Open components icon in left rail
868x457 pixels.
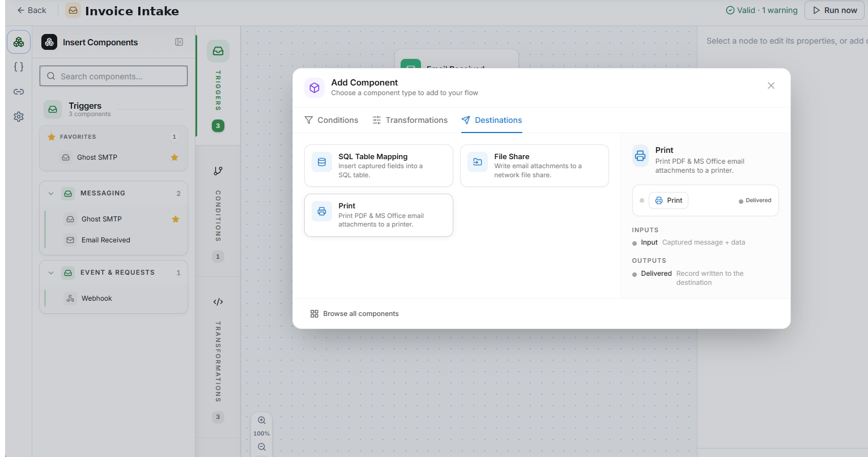[19, 42]
